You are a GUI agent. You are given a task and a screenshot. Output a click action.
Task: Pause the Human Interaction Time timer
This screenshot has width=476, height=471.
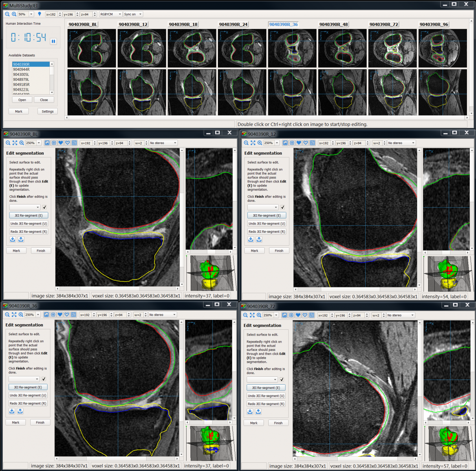click(x=53, y=41)
